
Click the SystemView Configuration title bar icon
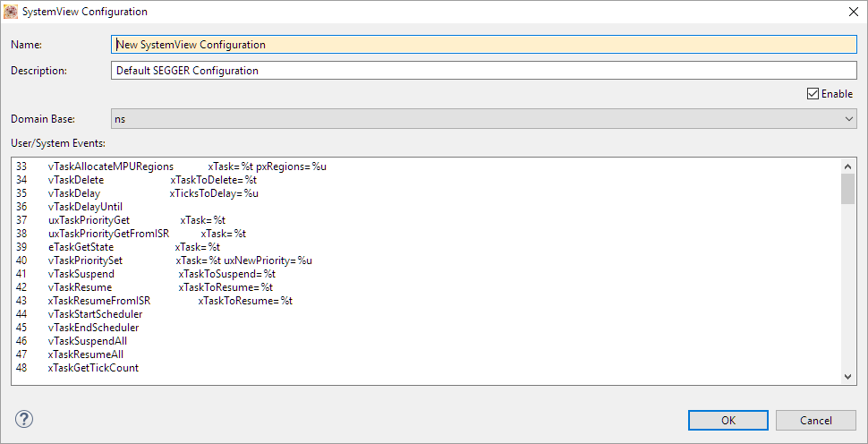point(12,12)
